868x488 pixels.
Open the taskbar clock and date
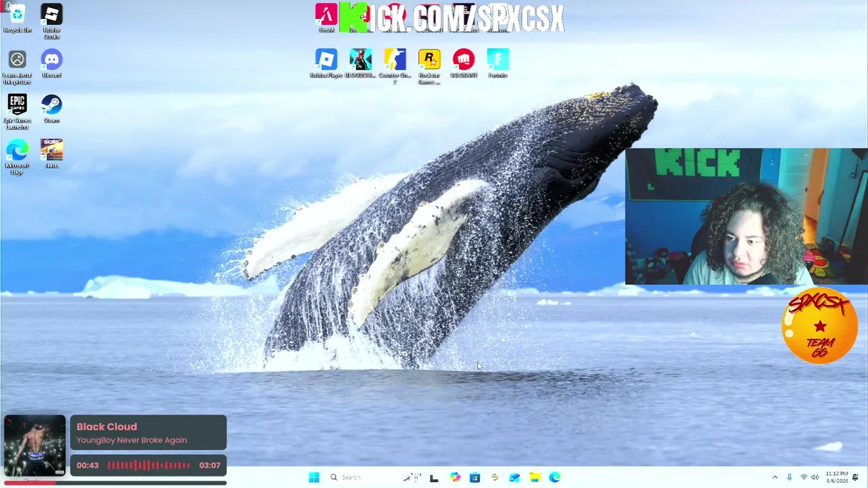pyautogui.click(x=837, y=477)
